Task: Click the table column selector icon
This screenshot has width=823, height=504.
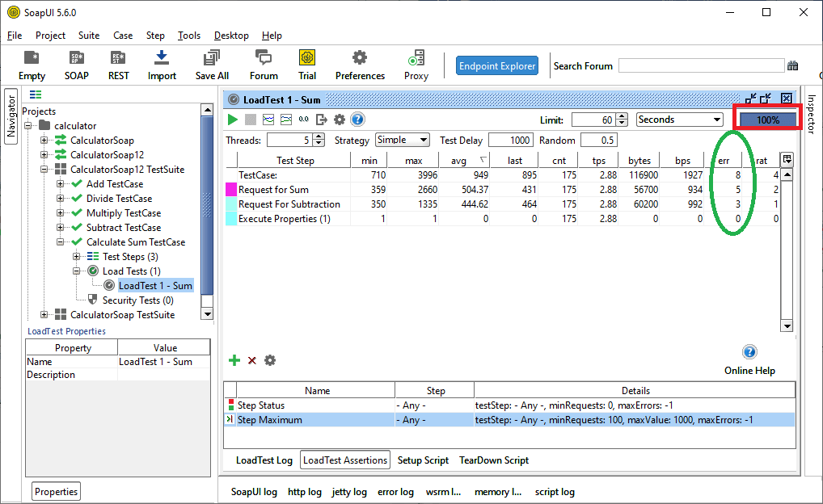Action: [787, 159]
